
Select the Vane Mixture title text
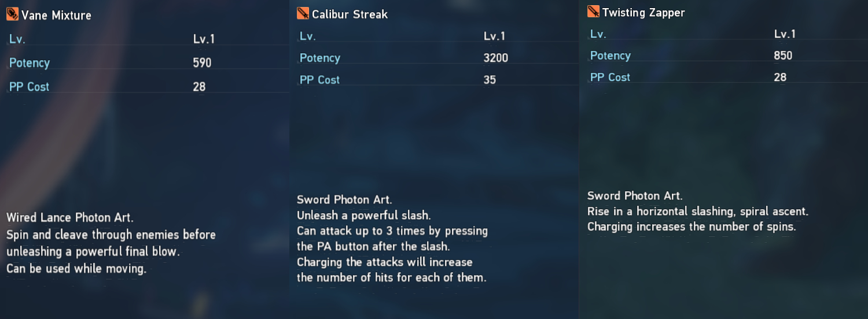pos(56,16)
